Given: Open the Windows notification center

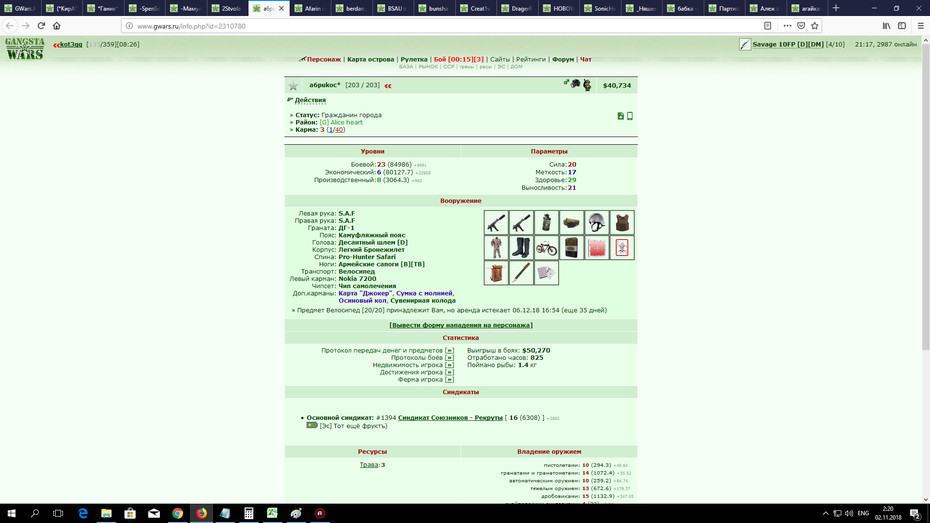Looking at the screenshot, I should point(916,514).
